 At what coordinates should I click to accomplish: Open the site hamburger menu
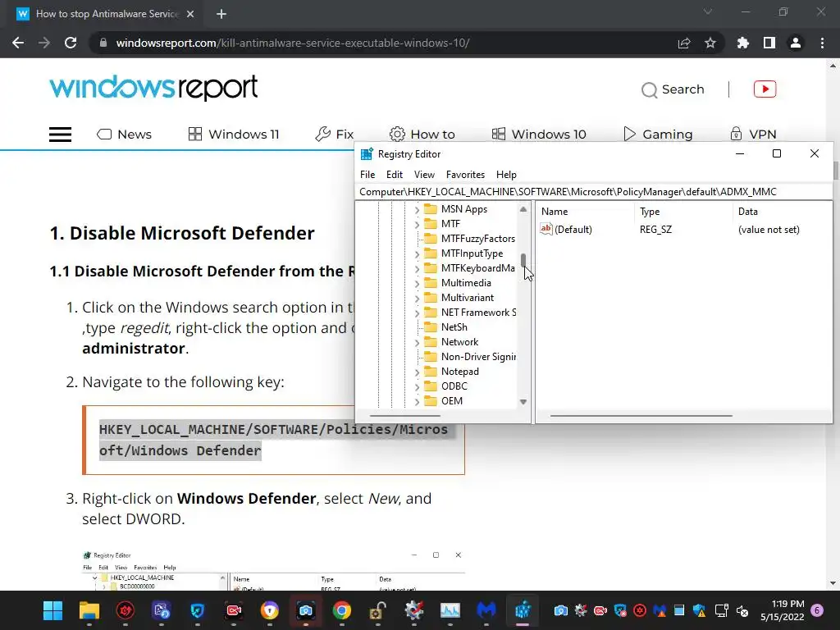(60, 135)
